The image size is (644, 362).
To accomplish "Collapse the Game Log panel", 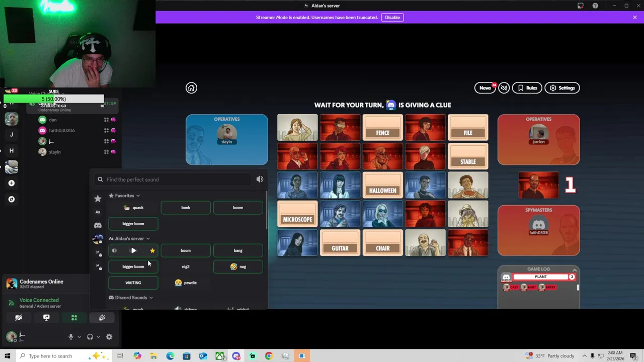I will tap(574, 269).
